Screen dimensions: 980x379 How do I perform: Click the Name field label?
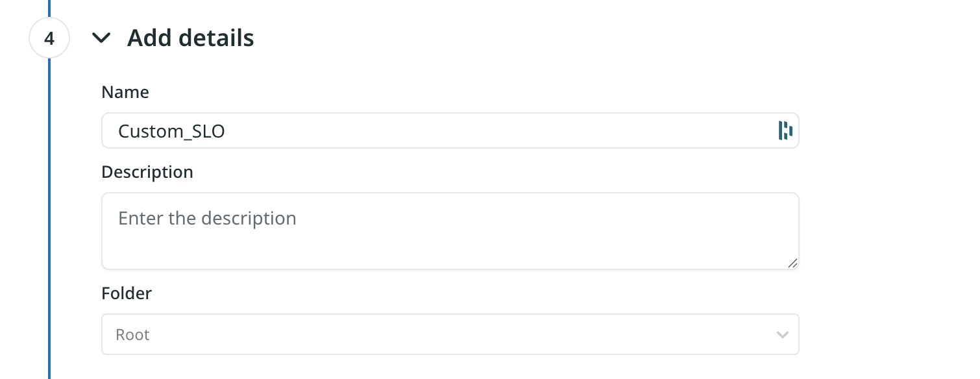[x=125, y=92]
